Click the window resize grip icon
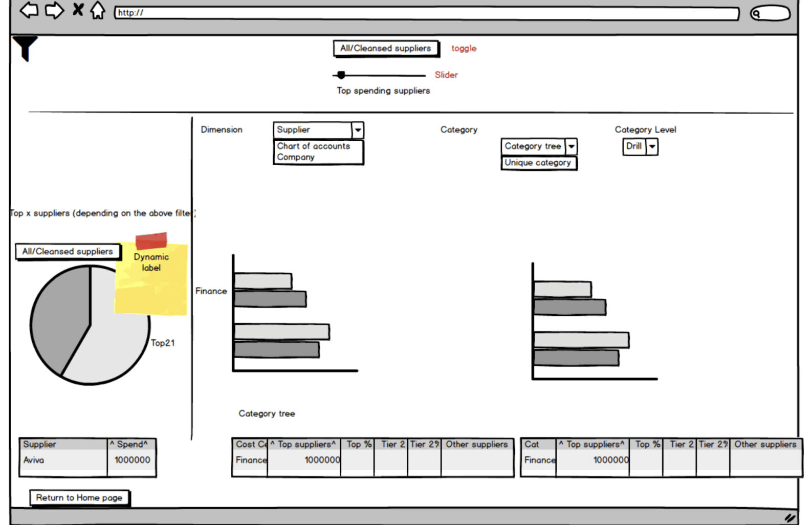Image resolution: width=812 pixels, height=525 pixels. (x=790, y=518)
